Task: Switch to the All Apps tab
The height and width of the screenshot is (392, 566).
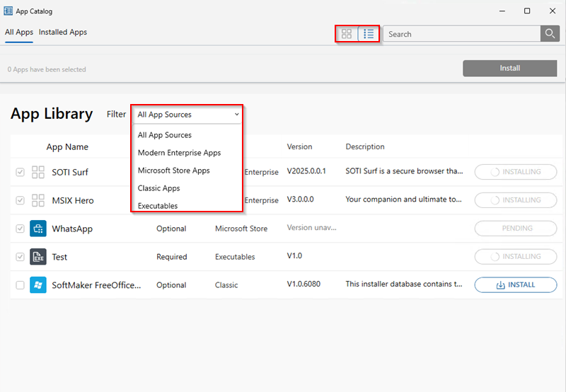Action: click(x=19, y=33)
